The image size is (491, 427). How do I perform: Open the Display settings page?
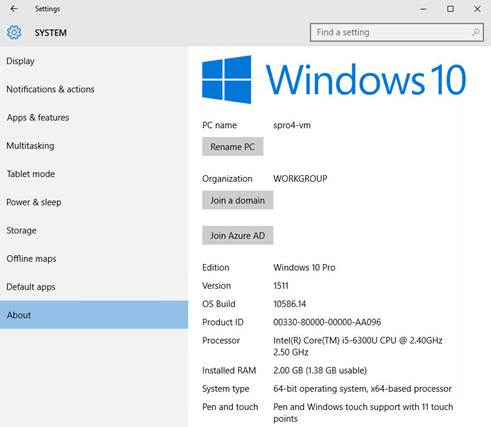click(x=94, y=61)
